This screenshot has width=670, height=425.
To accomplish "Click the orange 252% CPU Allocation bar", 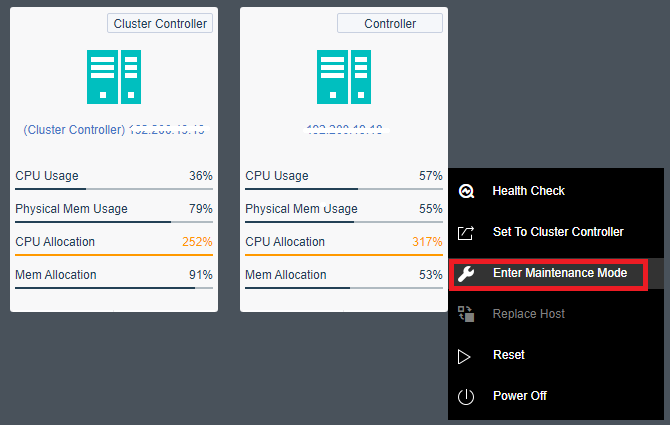I will point(114,255).
